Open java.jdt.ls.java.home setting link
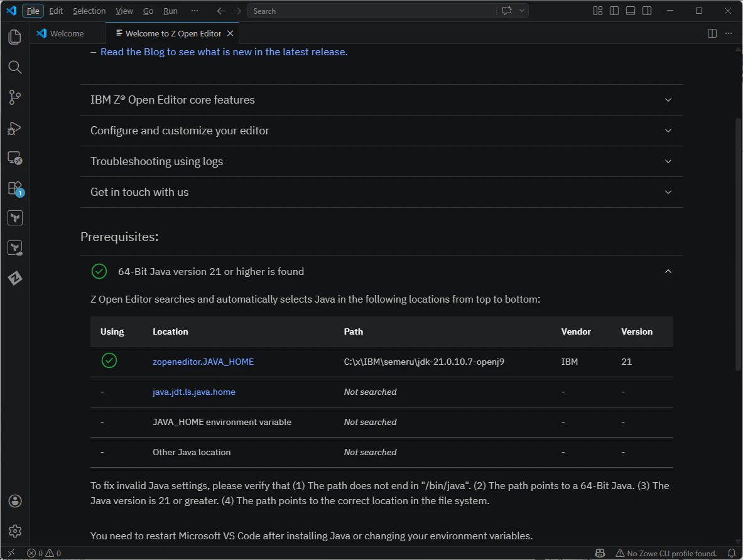Screen dimensions: 743x560 coord(194,392)
